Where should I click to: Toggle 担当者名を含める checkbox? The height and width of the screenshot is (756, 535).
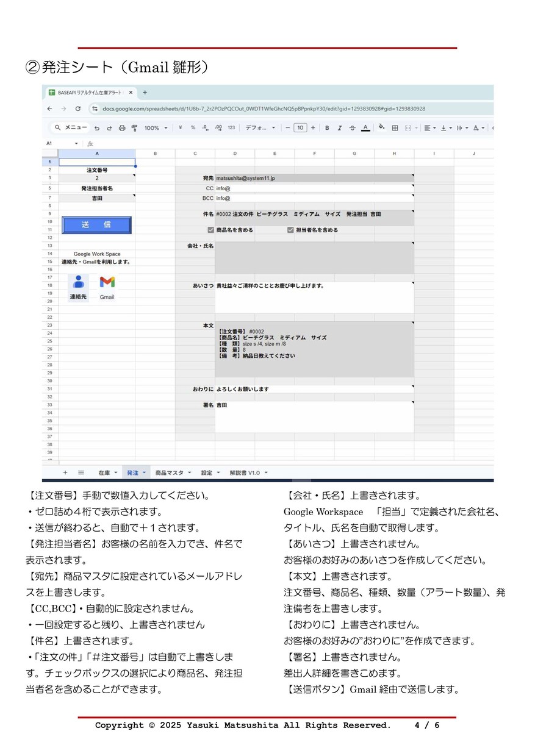pos(290,230)
